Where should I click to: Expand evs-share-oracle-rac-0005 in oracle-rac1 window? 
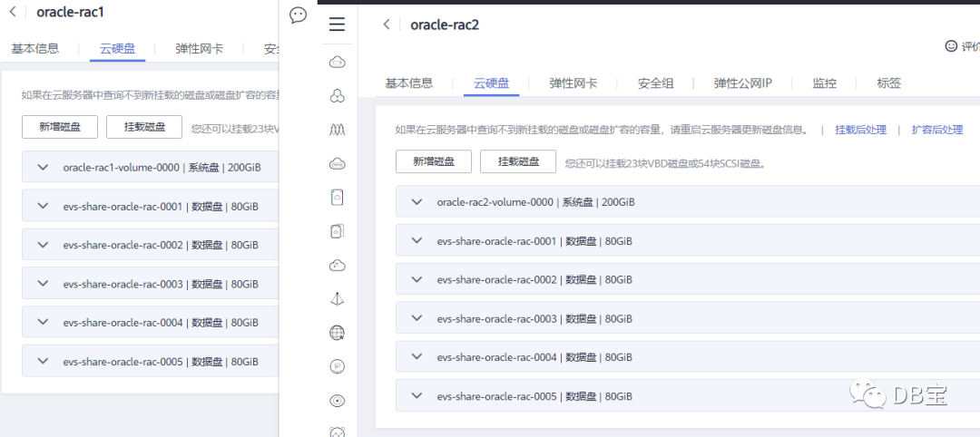pos(44,360)
